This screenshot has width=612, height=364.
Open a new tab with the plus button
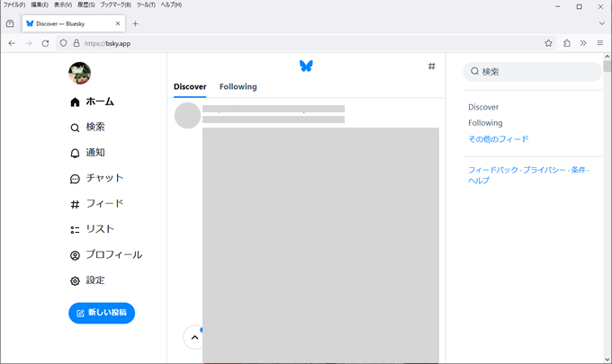(135, 23)
